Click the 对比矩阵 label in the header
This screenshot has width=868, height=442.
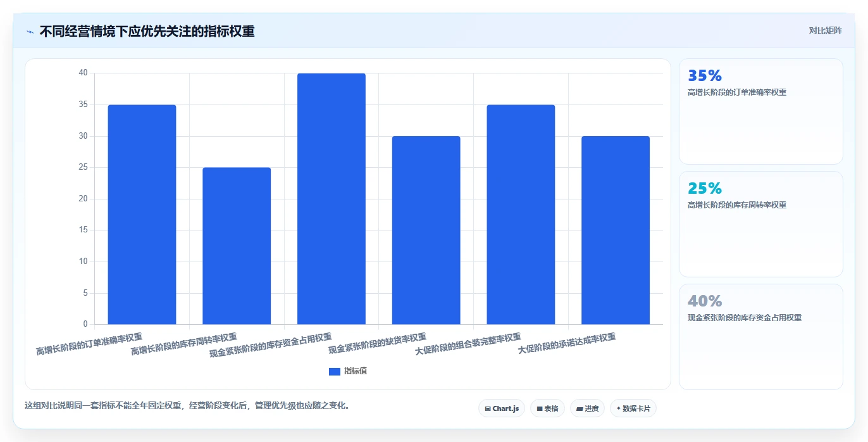(825, 30)
